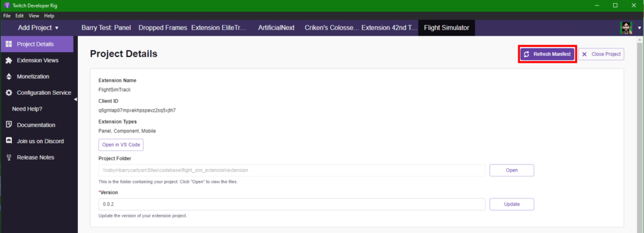
Task: Click the Open button for Project Folder
Action: (512, 170)
